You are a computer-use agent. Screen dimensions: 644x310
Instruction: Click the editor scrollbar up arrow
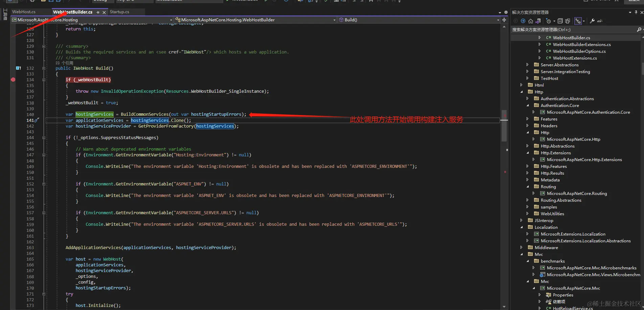click(x=504, y=26)
